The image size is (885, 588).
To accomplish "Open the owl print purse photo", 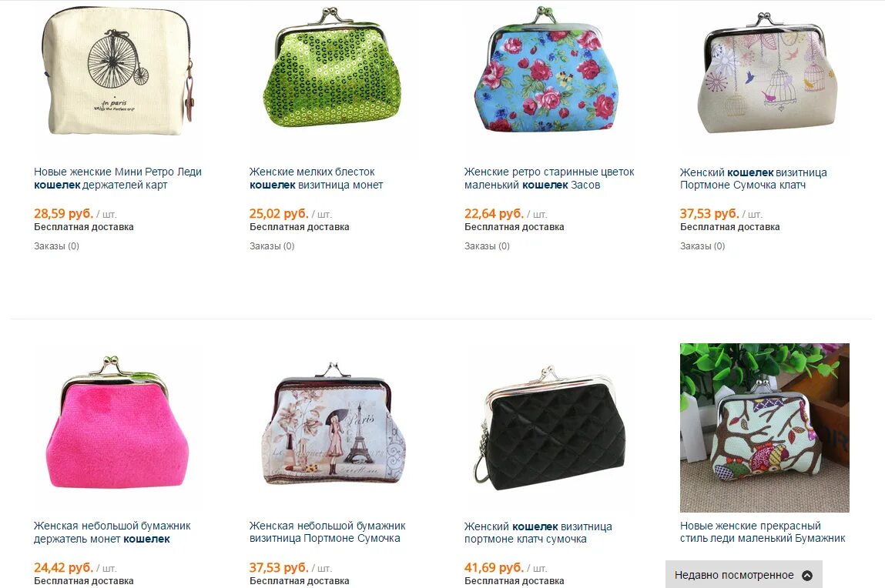I will pos(764,427).
